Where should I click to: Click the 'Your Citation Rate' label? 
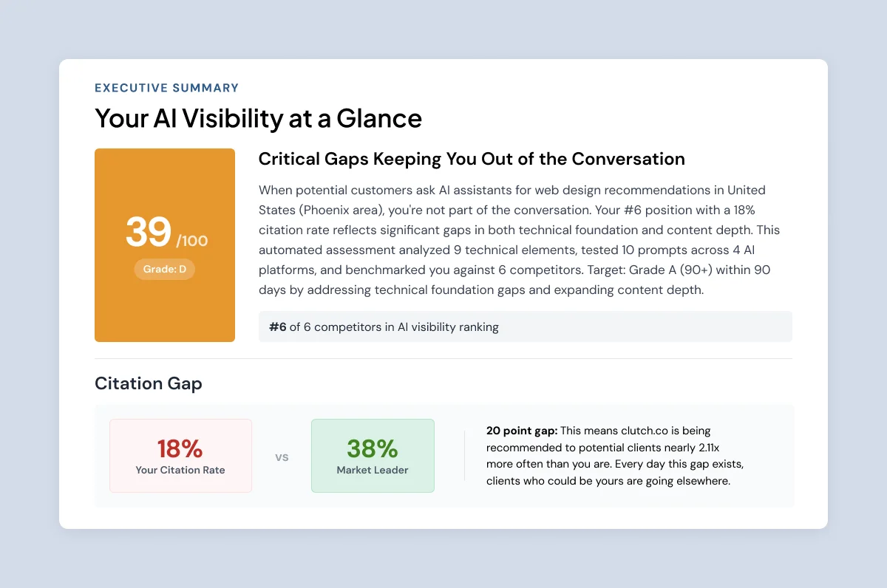(180, 470)
